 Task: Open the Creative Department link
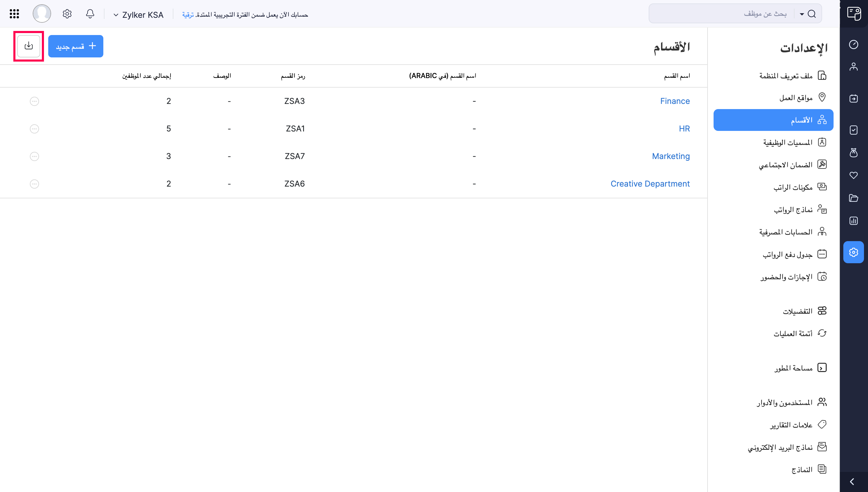point(650,183)
